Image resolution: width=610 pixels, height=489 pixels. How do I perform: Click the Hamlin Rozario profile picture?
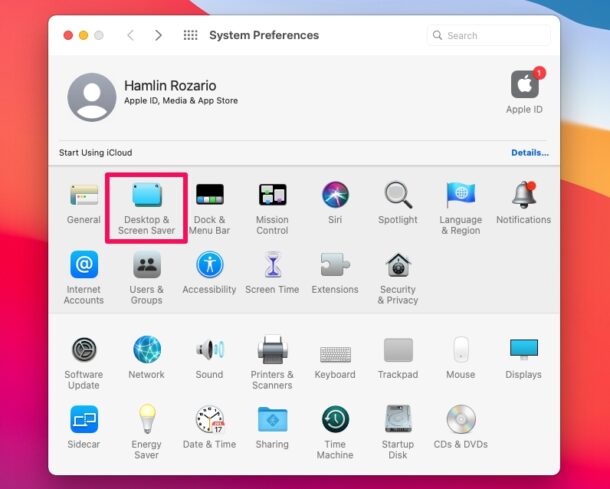(91, 97)
